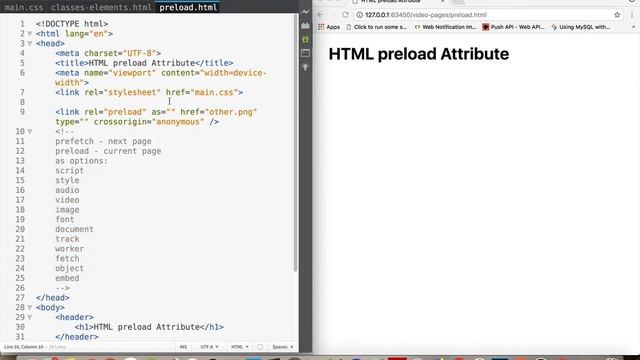
Task: Open the Apps grid in bookmarks bar
Action: coord(329,27)
